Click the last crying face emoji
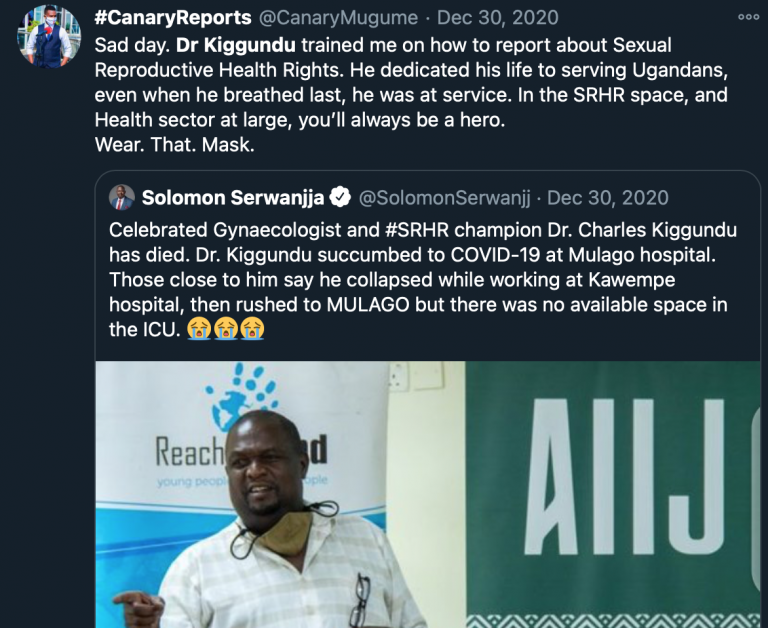 [x=252, y=328]
